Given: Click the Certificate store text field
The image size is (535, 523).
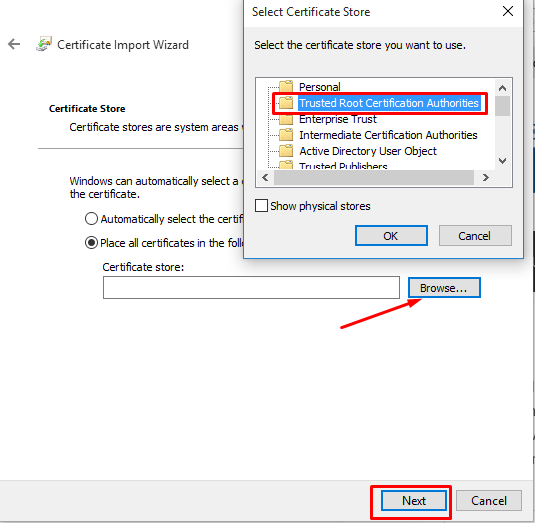Looking at the screenshot, I should coord(251,288).
